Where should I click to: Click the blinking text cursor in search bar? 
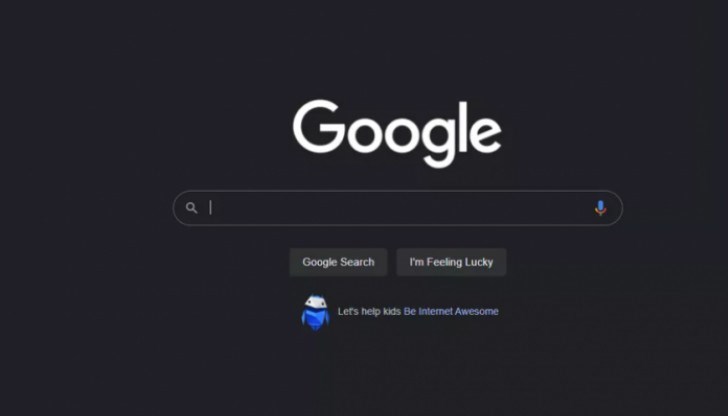210,208
